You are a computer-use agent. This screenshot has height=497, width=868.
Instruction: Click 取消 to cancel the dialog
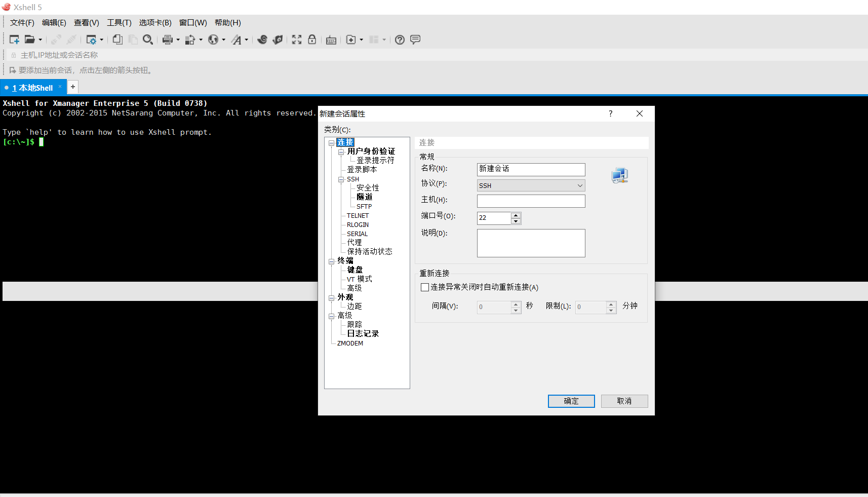coord(624,401)
